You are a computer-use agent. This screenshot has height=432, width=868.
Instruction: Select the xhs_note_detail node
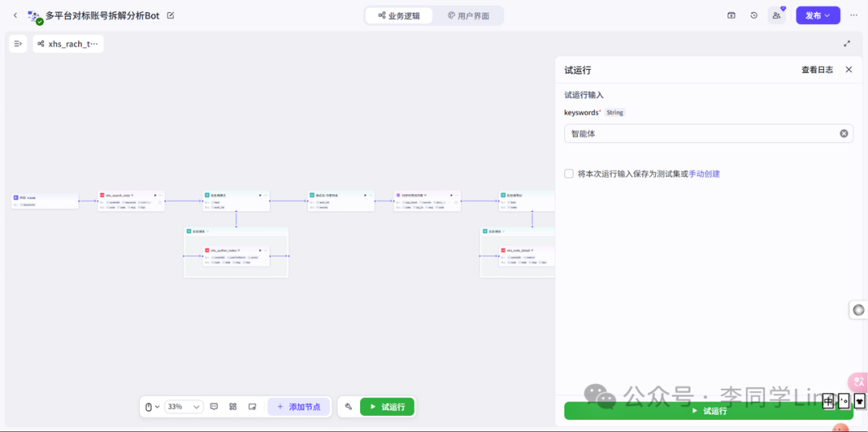(x=527, y=256)
